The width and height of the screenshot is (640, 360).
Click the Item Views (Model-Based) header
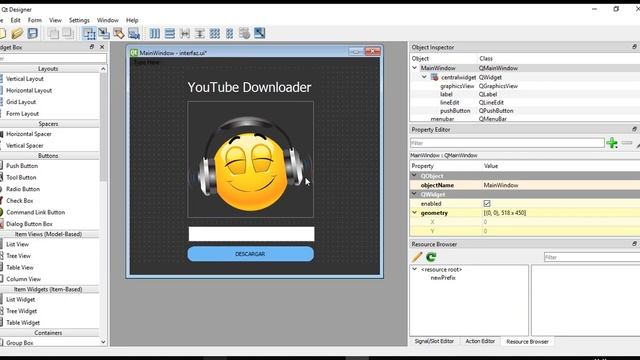[x=48, y=234]
